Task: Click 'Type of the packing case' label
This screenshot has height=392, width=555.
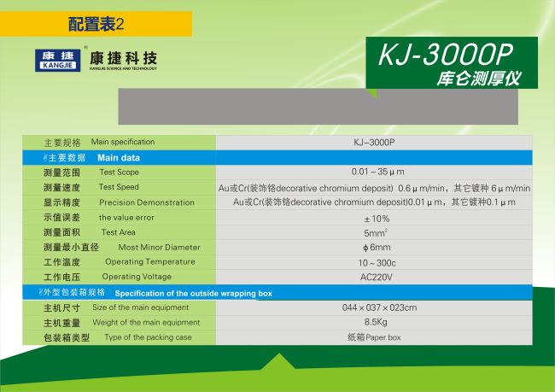Action: point(148,337)
